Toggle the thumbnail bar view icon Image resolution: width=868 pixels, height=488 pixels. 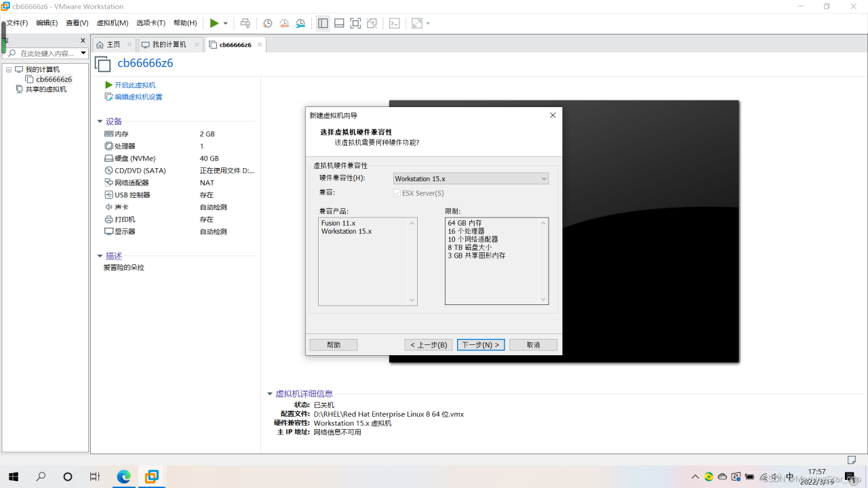pyautogui.click(x=339, y=24)
